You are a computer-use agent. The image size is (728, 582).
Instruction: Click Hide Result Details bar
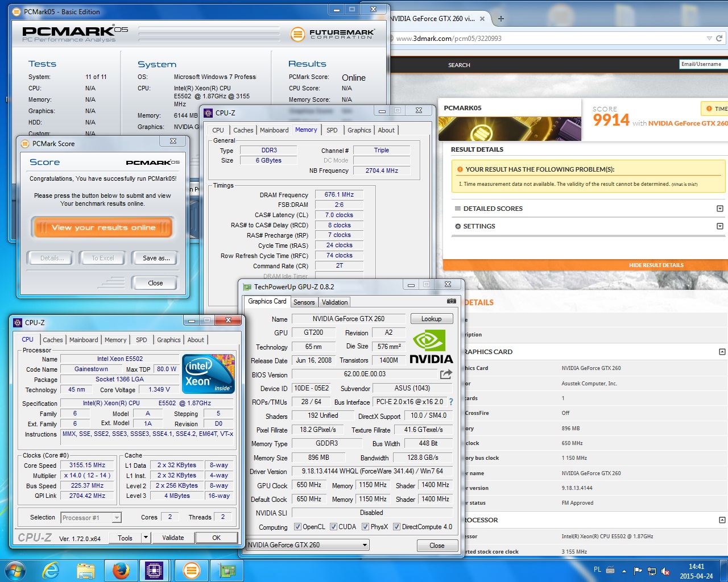tap(585, 265)
